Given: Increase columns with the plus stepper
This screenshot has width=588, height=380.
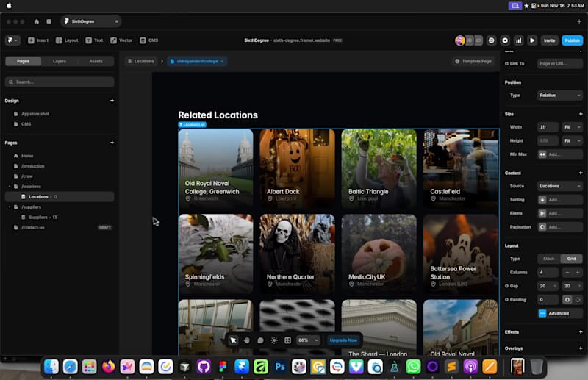Looking at the screenshot, I should click(x=578, y=272).
